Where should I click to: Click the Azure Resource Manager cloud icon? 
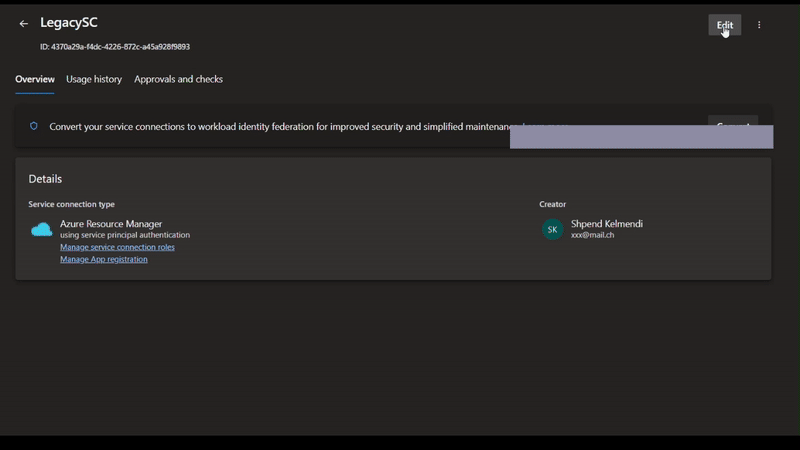pos(42,230)
